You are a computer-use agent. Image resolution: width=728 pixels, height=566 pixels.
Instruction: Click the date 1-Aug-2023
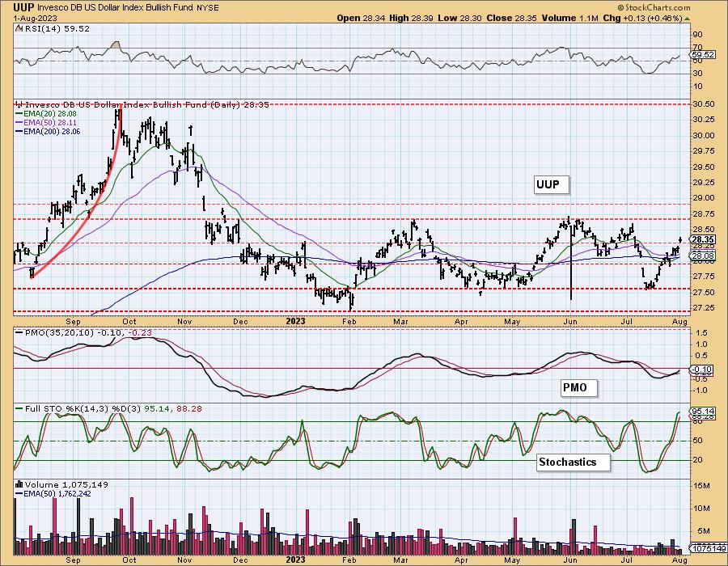click(x=36, y=18)
